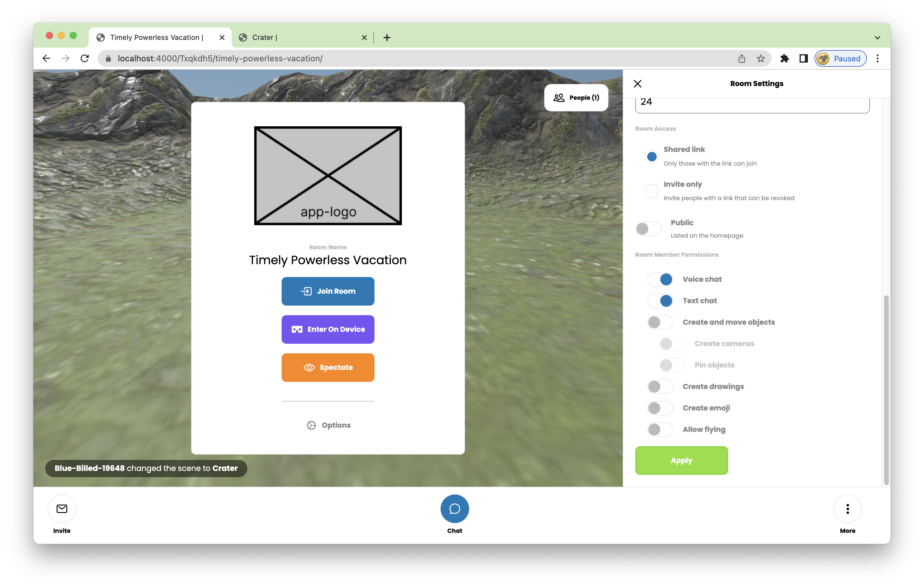
Task: Select the Timely Powerless Vacation tab
Action: click(x=160, y=37)
